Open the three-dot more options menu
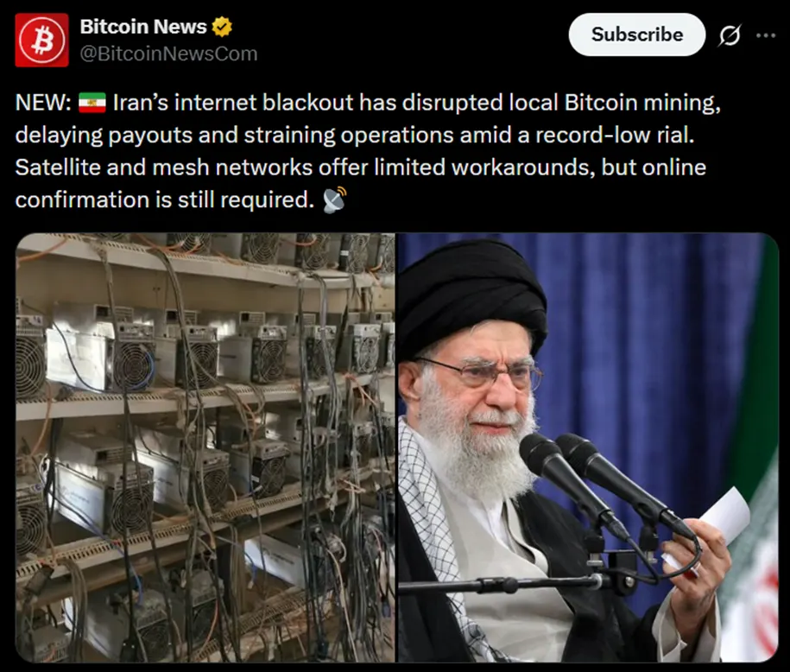 766,35
